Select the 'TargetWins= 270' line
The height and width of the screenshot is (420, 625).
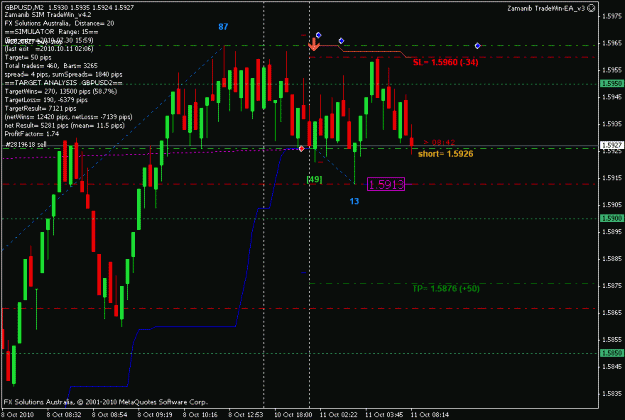tap(61, 91)
